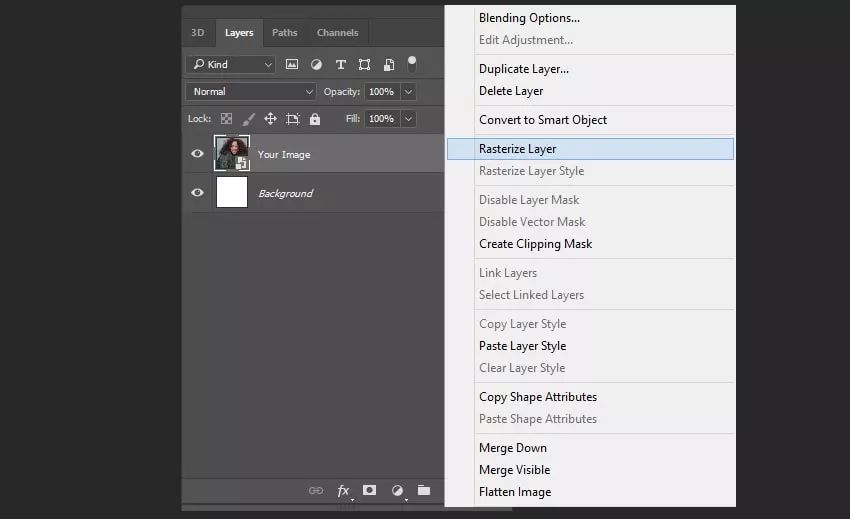850x519 pixels.
Task: Prevent auto-nesting artboard lock icon
Action: click(x=293, y=119)
